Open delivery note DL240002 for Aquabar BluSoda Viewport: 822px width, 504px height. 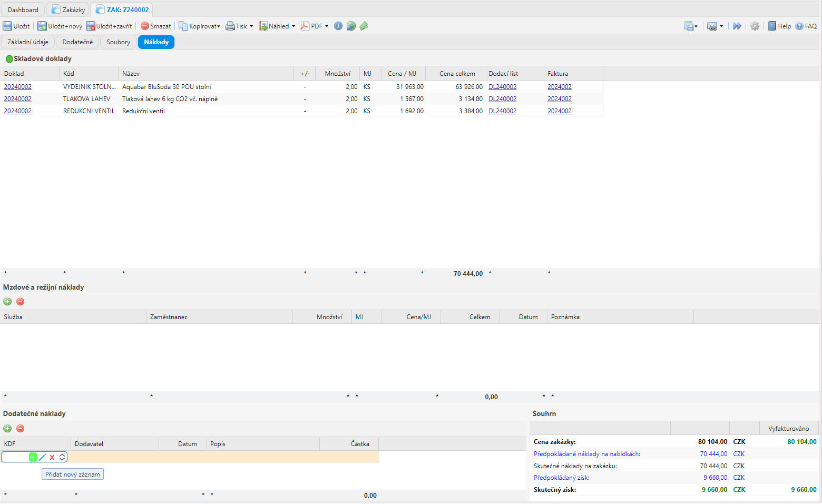tap(502, 87)
